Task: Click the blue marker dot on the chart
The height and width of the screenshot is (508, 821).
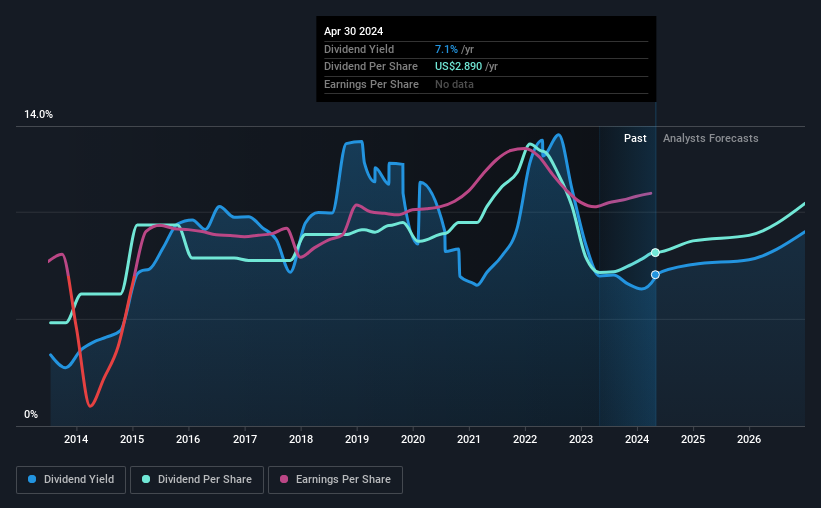Action: coord(655,275)
